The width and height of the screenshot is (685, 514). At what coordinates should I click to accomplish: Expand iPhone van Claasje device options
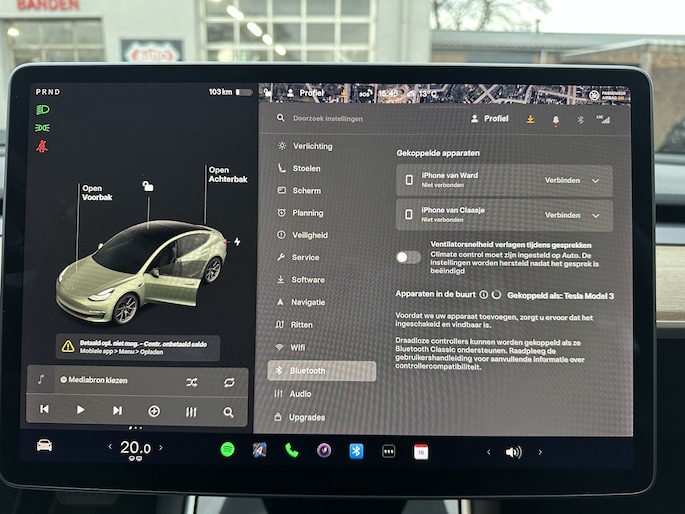tap(596, 215)
